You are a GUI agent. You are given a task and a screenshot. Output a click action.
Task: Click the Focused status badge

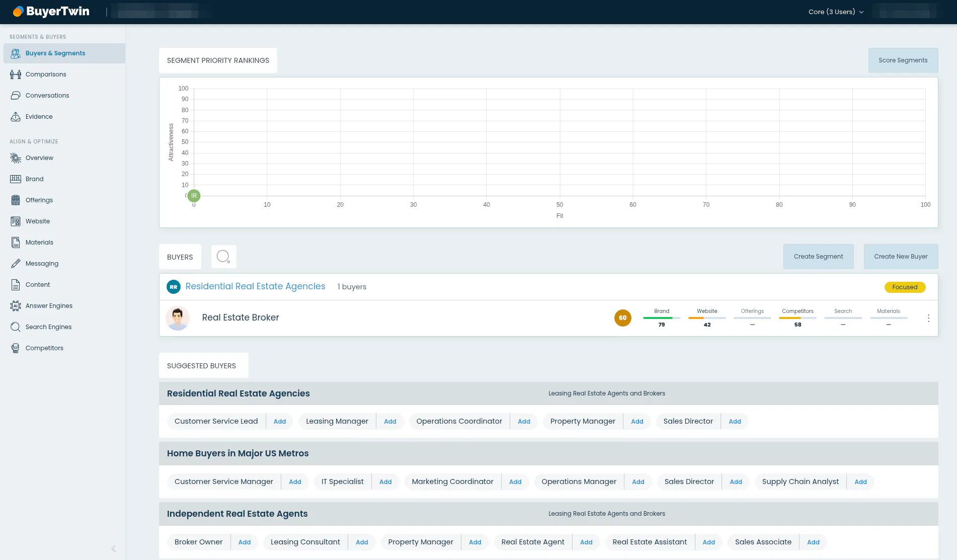pyautogui.click(x=905, y=287)
